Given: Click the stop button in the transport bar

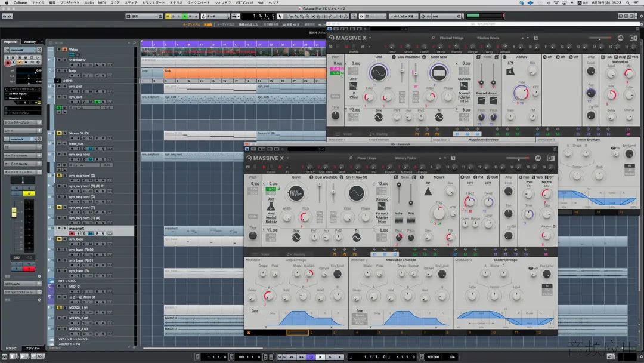Looking at the screenshot, I should (x=320, y=357).
